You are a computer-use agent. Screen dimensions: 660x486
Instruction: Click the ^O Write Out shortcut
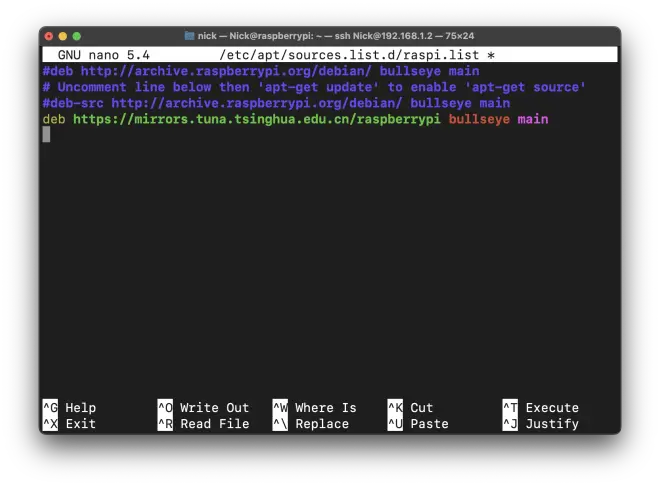[203, 407]
